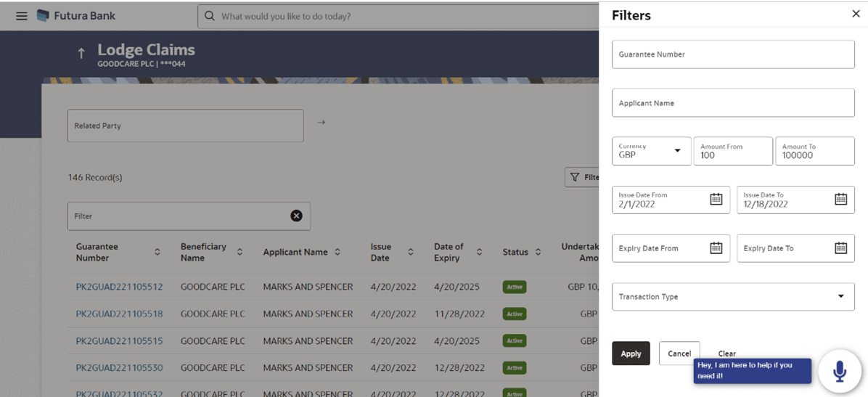Click the Amount From field
Viewport: 868px width, 397px height.
point(733,151)
